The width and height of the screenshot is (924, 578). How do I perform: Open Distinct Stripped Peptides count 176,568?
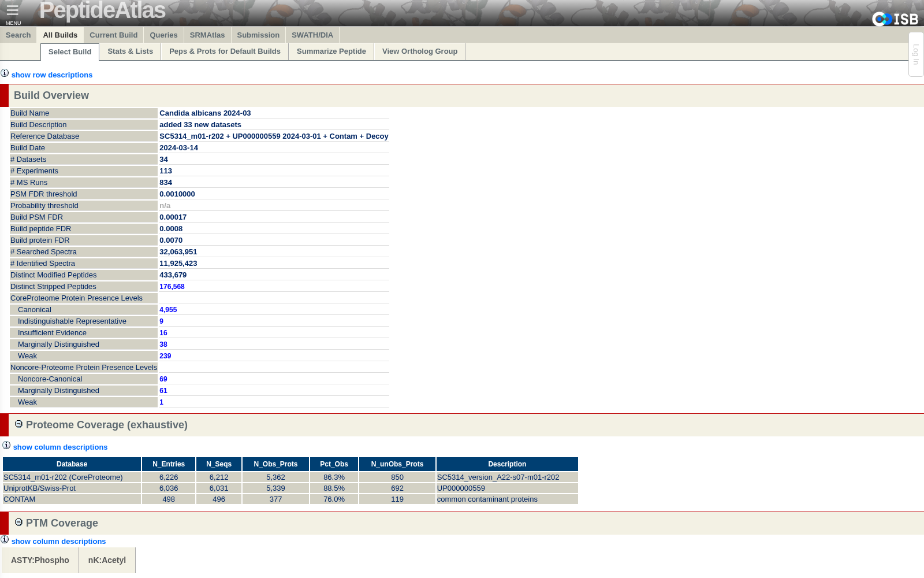point(172,287)
